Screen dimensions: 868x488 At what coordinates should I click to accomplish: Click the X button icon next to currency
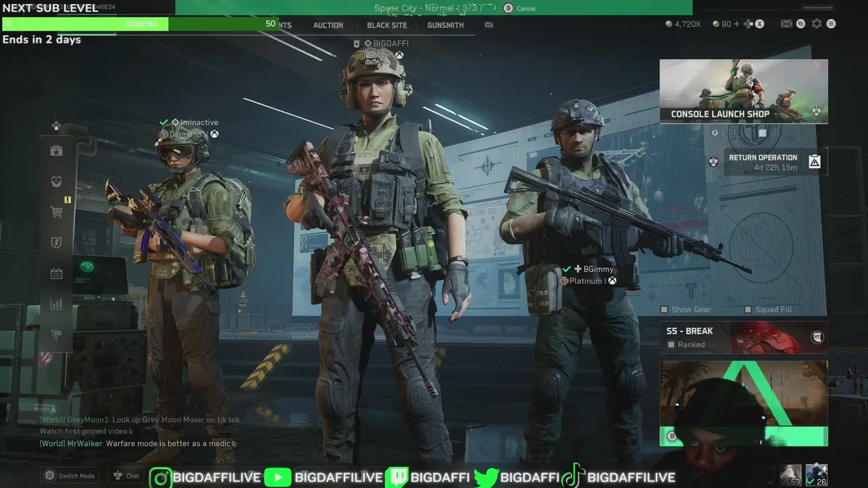point(759,24)
